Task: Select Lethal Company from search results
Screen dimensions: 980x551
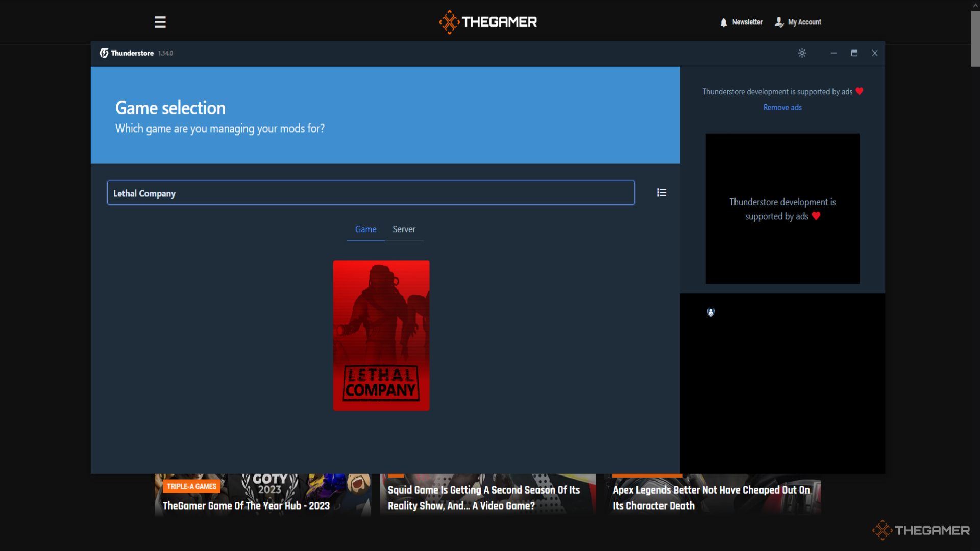Action: [x=381, y=336]
